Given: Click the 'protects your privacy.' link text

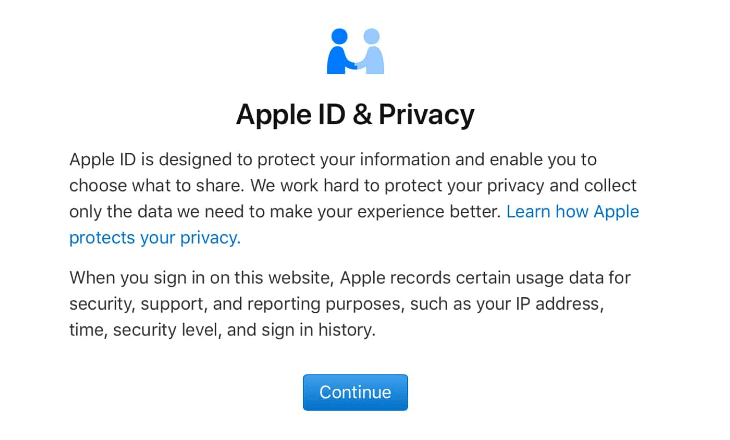Looking at the screenshot, I should coord(154,238).
